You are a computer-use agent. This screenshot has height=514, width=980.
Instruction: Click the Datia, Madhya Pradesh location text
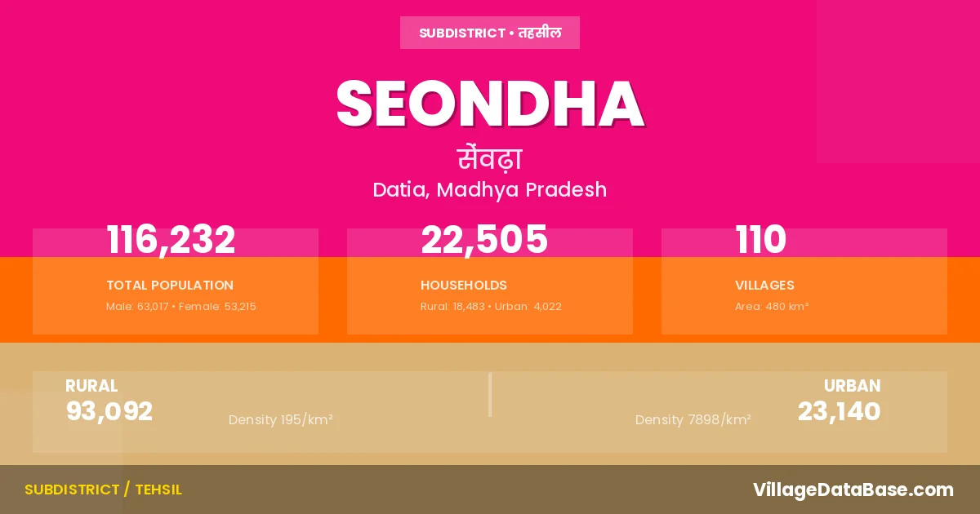pyautogui.click(x=490, y=190)
